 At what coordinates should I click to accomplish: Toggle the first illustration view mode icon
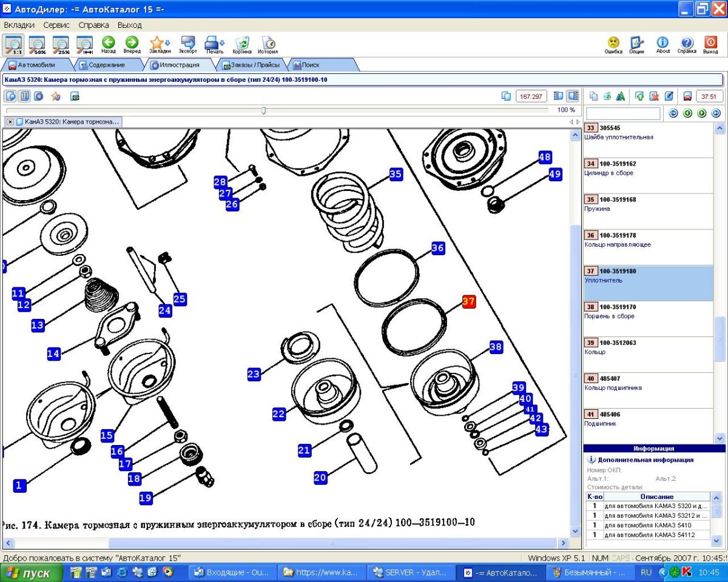[11, 96]
